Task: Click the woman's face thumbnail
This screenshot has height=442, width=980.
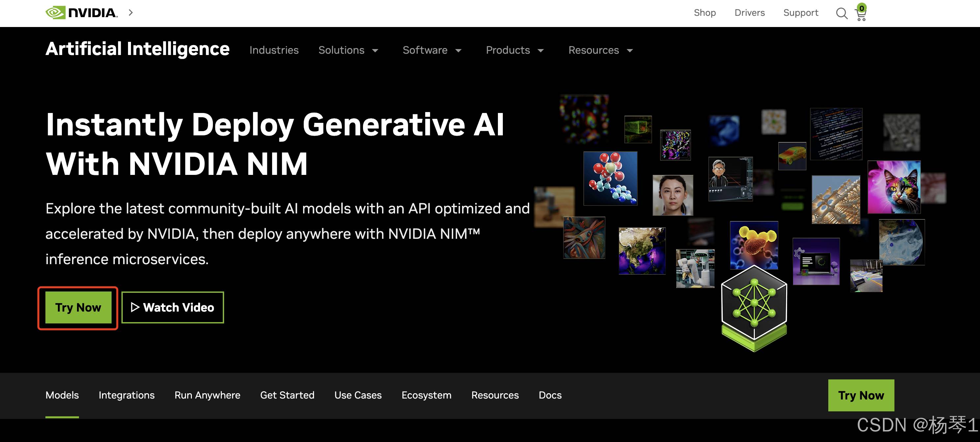Action: pyautogui.click(x=673, y=195)
